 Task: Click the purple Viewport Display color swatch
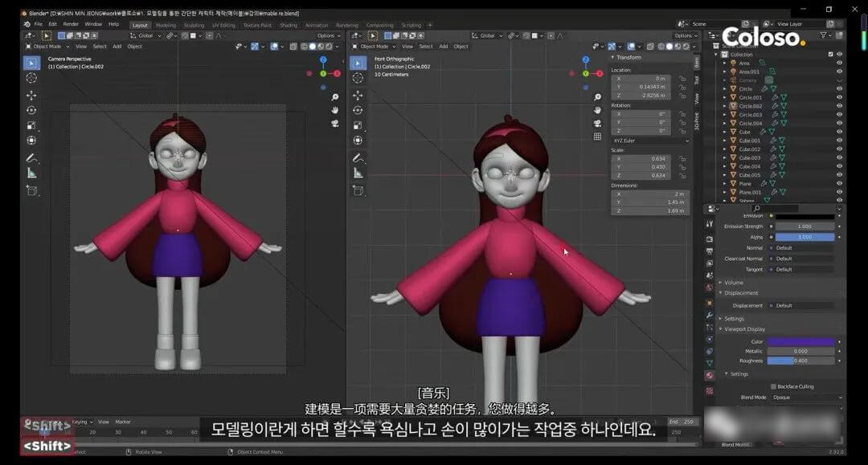[x=803, y=341]
